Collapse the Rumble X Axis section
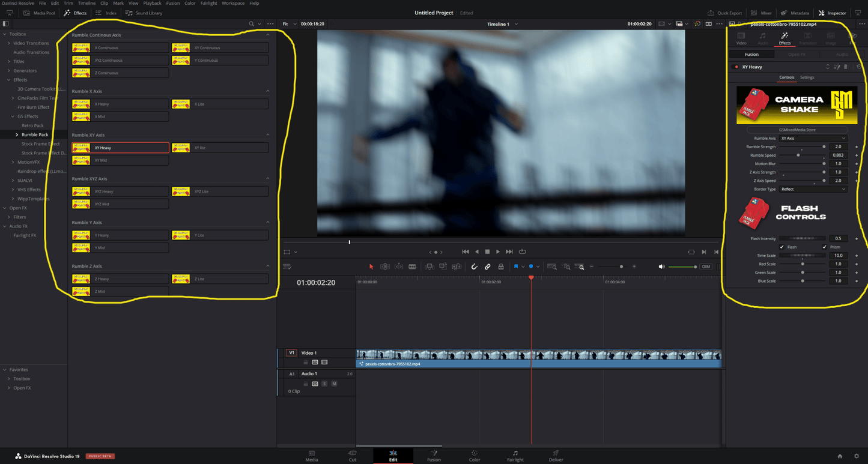 coord(269,91)
